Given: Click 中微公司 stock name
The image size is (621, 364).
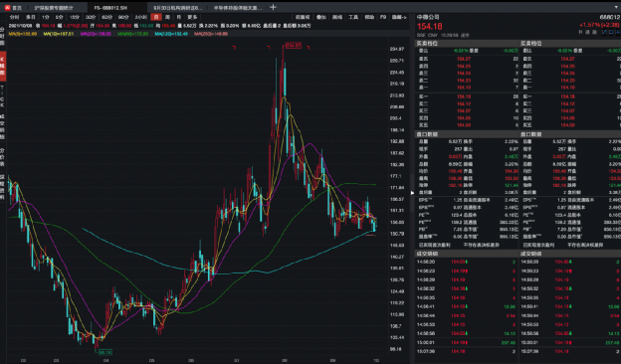Looking at the screenshot, I should [428, 17].
